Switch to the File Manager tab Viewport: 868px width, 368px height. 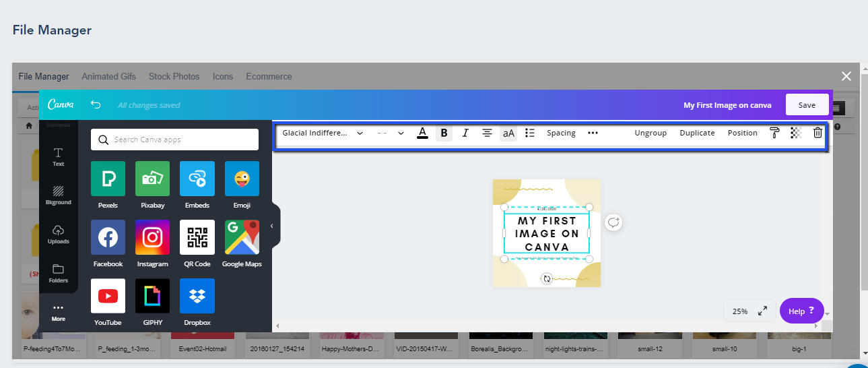[44, 76]
